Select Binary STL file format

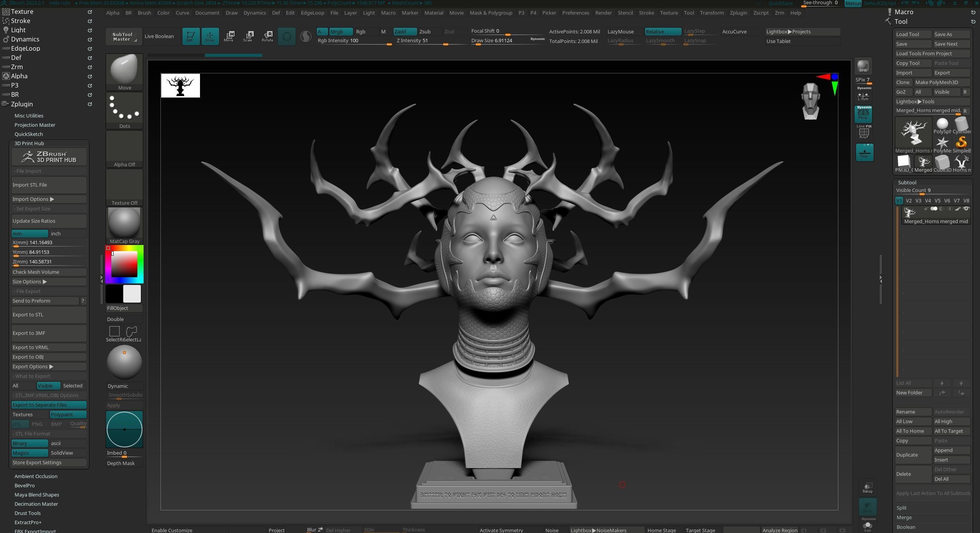pyautogui.click(x=30, y=443)
